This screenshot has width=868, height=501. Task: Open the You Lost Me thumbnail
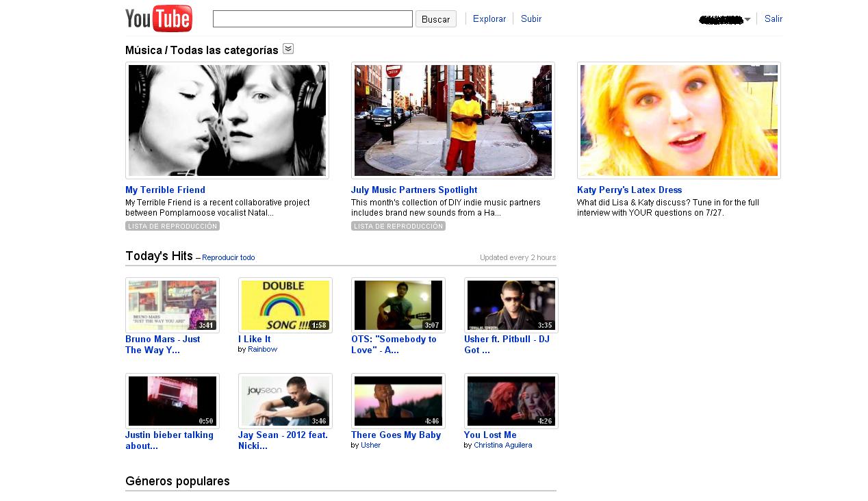click(x=511, y=401)
